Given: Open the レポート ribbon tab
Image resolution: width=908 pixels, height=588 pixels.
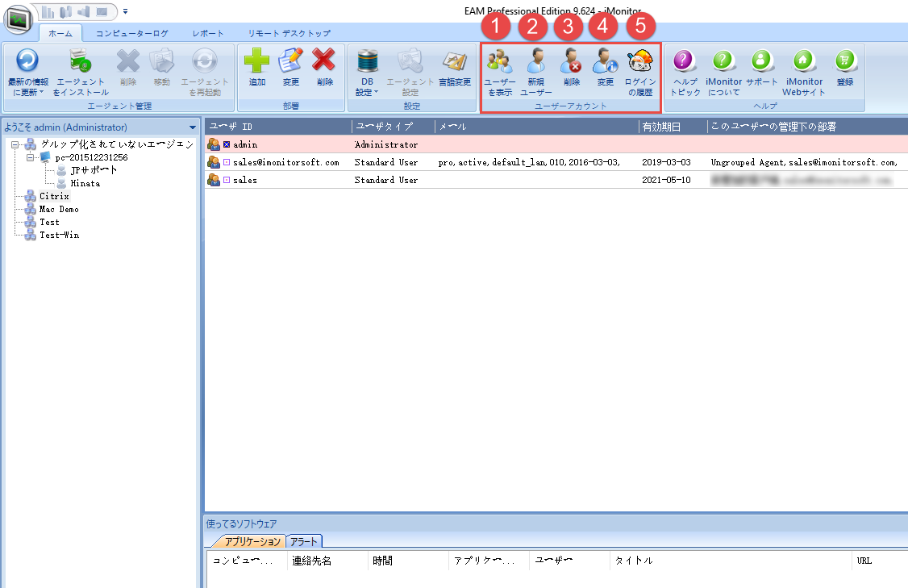Looking at the screenshot, I should click(x=208, y=33).
